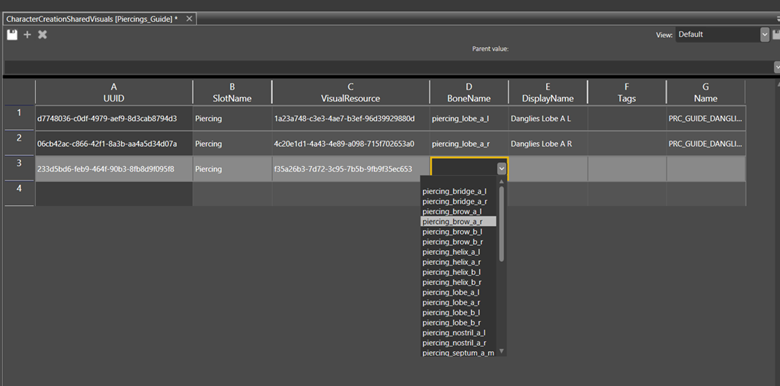Image resolution: width=780 pixels, height=386 pixels.
Task: Click the save disk icon in toolbar
Action: 12,35
